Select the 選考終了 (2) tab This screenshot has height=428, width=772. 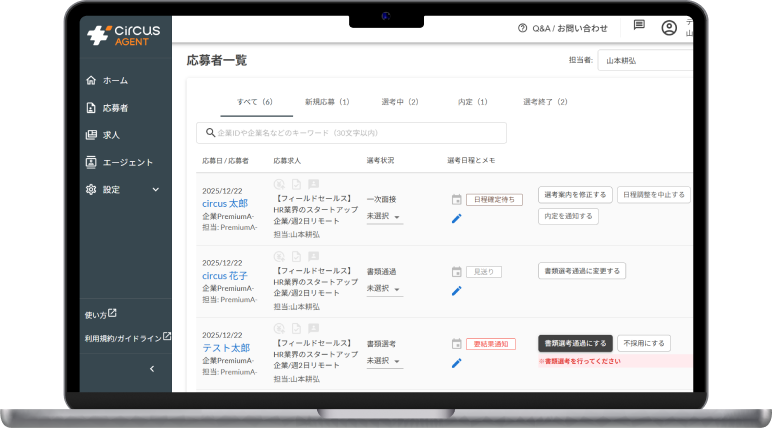pos(545,102)
